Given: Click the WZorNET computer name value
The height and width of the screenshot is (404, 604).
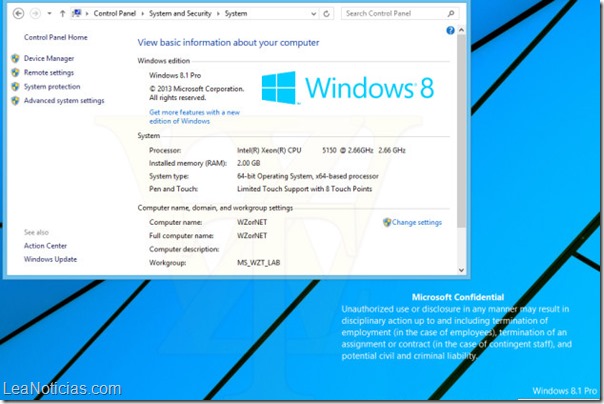Looking at the screenshot, I should (252, 222).
